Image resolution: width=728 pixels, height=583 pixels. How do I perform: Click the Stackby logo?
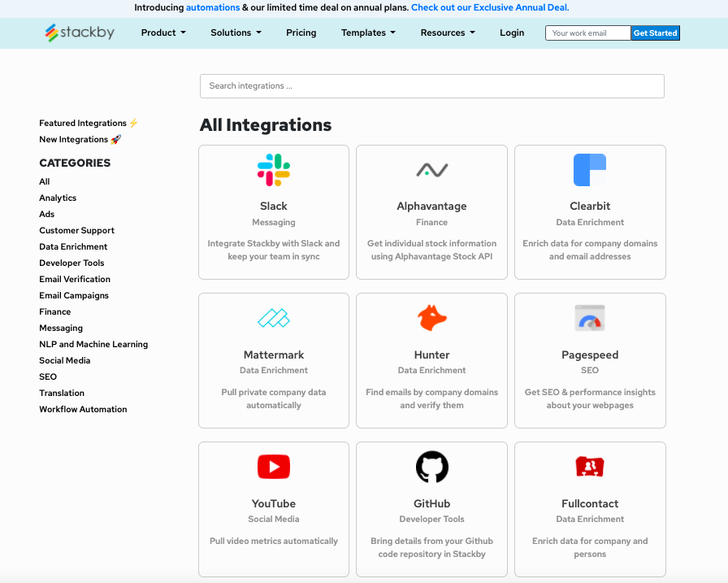(80, 33)
